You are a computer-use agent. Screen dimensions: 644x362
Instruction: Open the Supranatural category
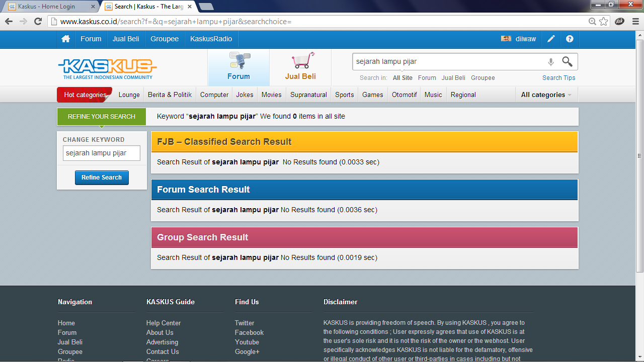(309, 95)
